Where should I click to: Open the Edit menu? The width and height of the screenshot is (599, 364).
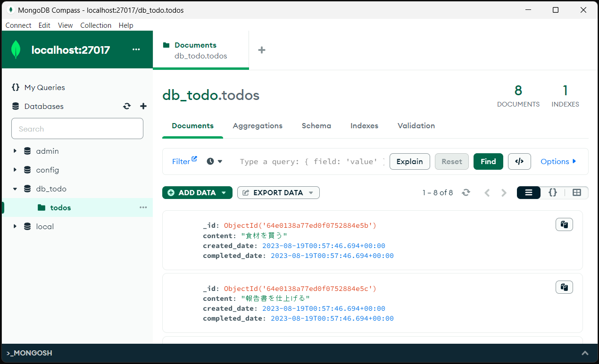point(44,25)
